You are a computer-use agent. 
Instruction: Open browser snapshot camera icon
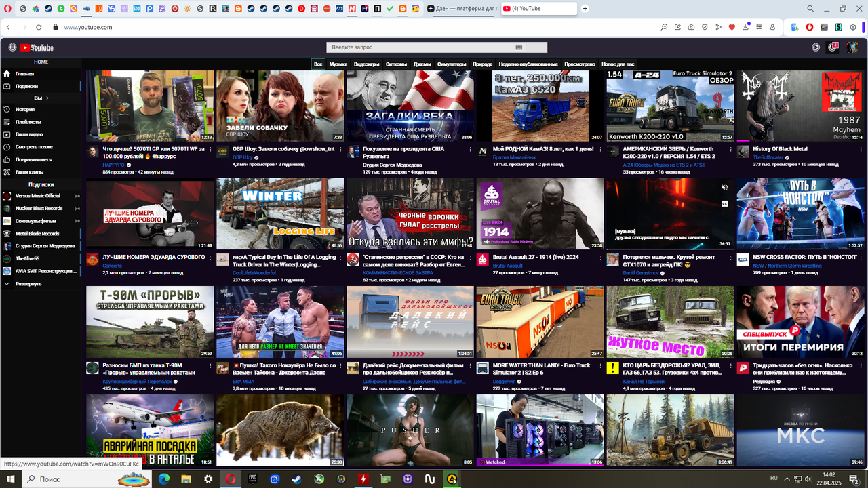tap(691, 27)
